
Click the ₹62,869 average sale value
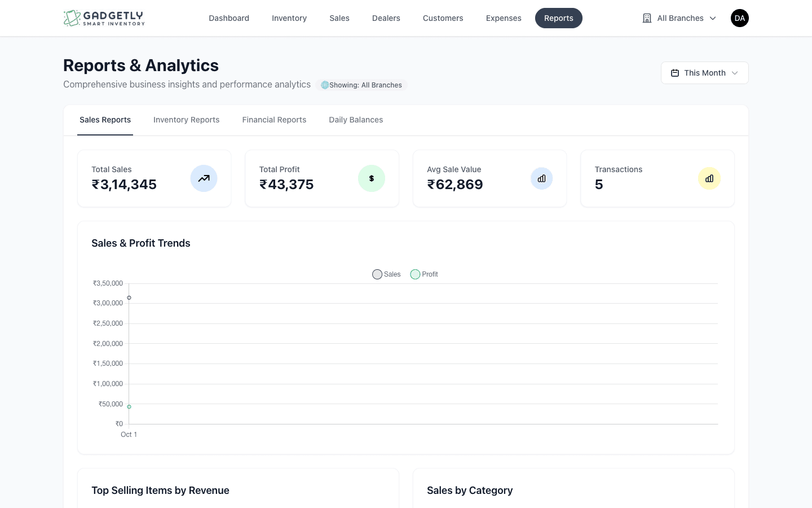click(x=455, y=185)
